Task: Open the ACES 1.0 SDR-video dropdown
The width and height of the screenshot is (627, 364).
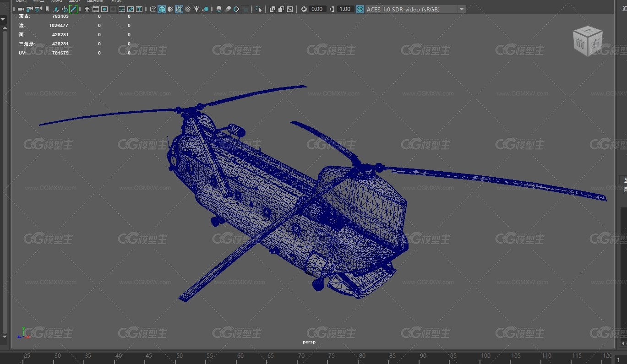Action: click(415, 9)
